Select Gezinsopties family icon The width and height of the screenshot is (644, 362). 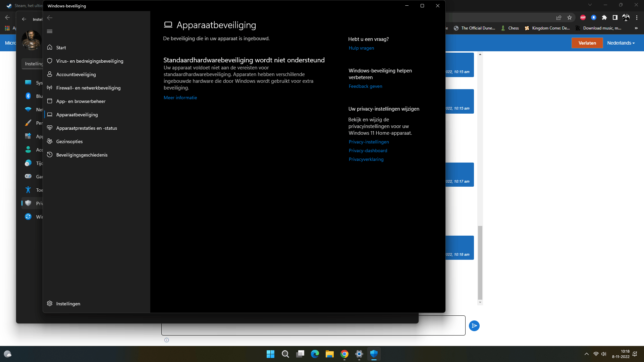coord(50,141)
